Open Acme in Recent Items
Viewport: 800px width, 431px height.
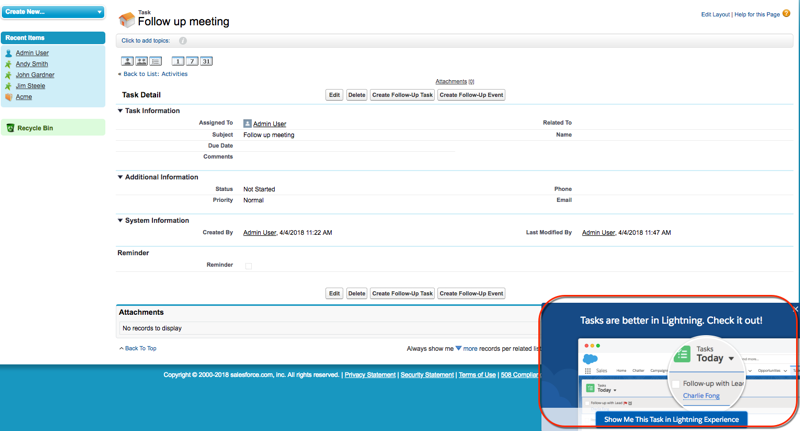tap(23, 97)
